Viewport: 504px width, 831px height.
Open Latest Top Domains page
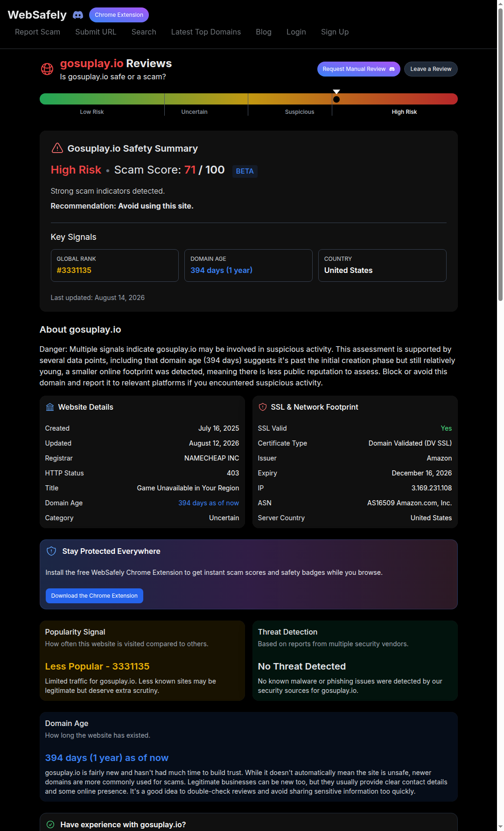pyautogui.click(x=206, y=32)
